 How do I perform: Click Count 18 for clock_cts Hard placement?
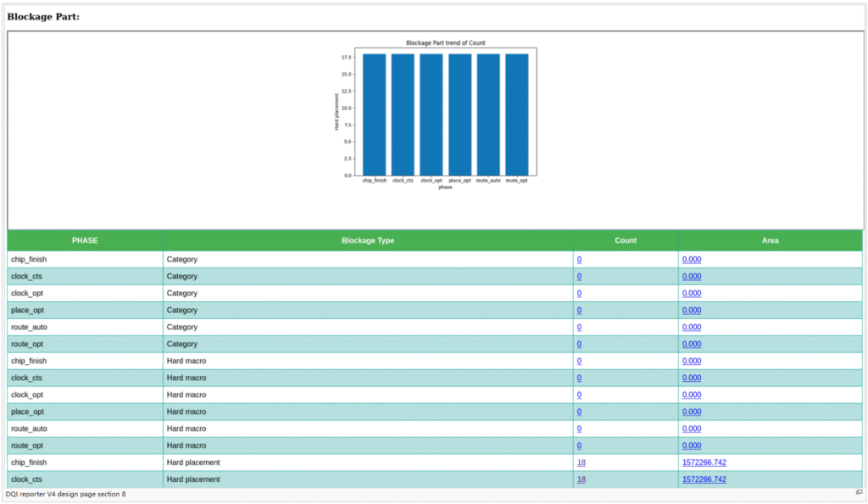pos(581,479)
